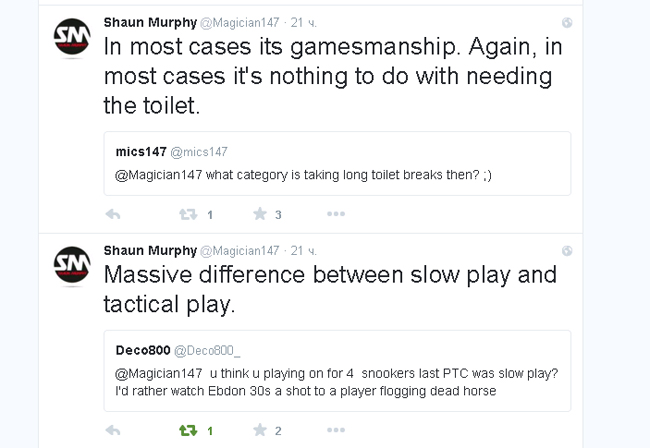Click globe icon on first tweet
This screenshot has width=650, height=448.
567,22
